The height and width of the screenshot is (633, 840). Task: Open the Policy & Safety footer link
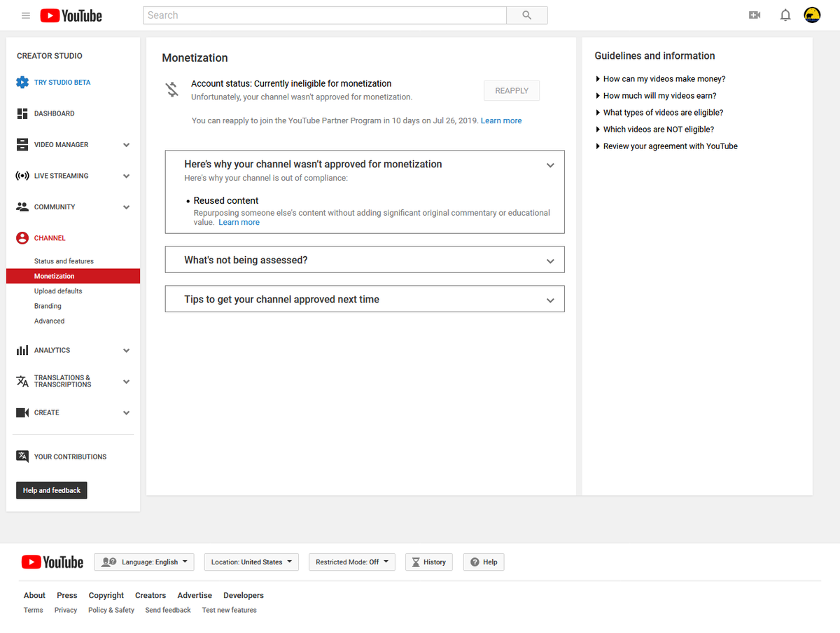[x=111, y=610]
